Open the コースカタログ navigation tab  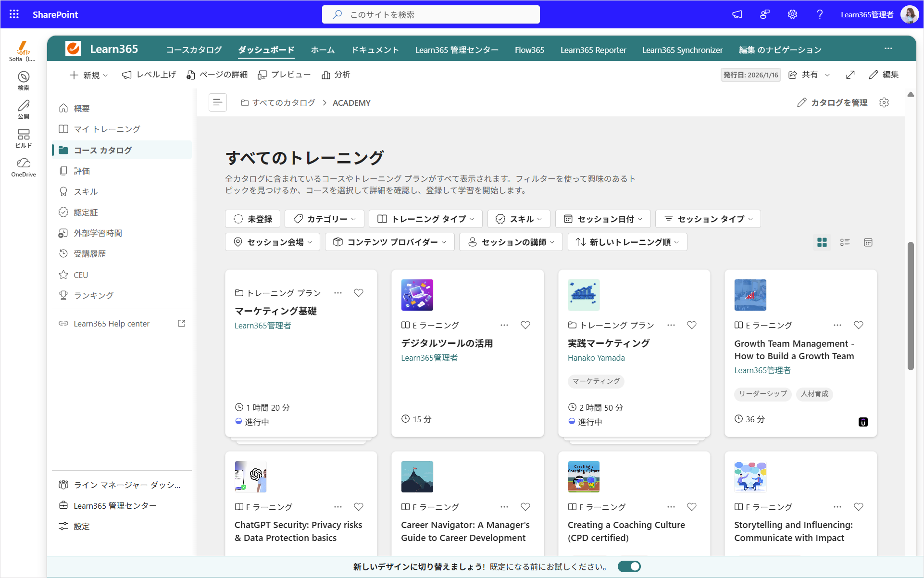point(194,50)
